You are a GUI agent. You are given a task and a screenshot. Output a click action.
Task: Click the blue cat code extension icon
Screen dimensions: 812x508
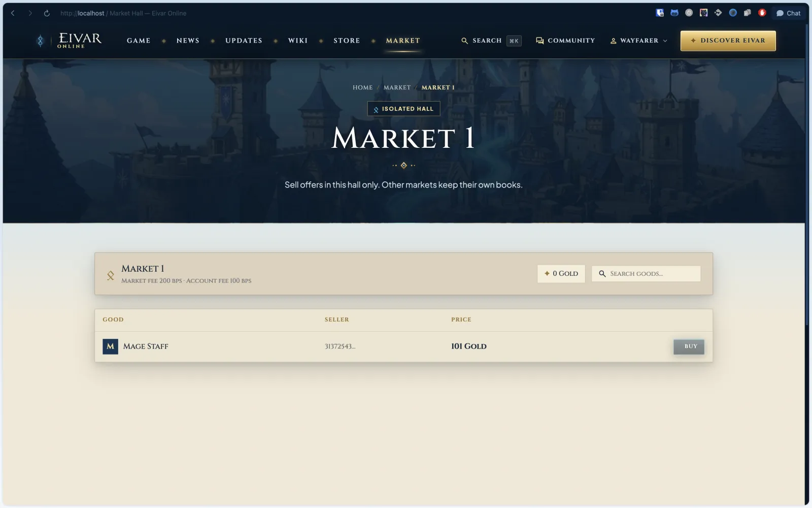[x=674, y=13]
